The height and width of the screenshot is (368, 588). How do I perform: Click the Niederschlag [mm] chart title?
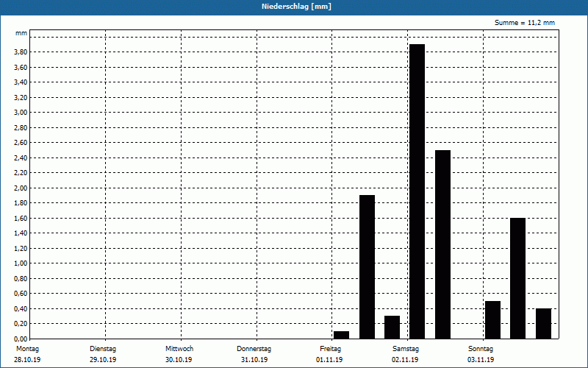(x=296, y=7)
